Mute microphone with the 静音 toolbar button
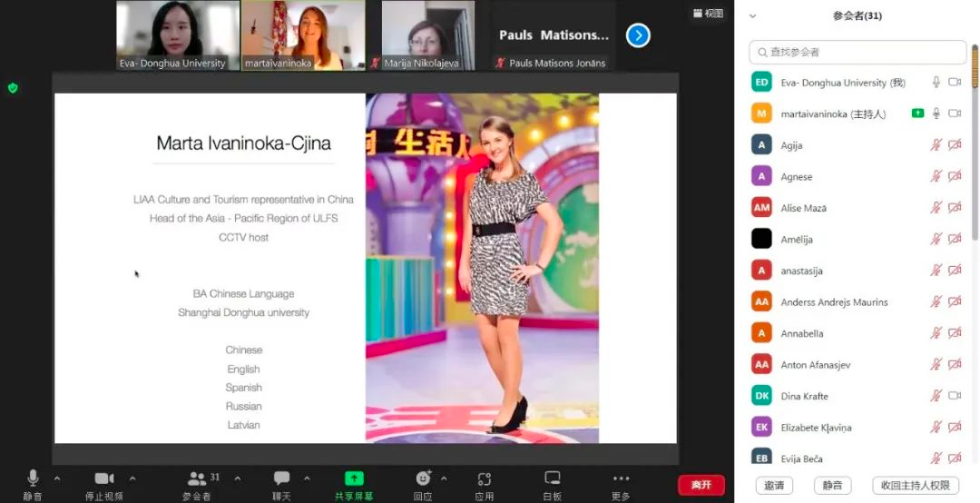 click(33, 484)
